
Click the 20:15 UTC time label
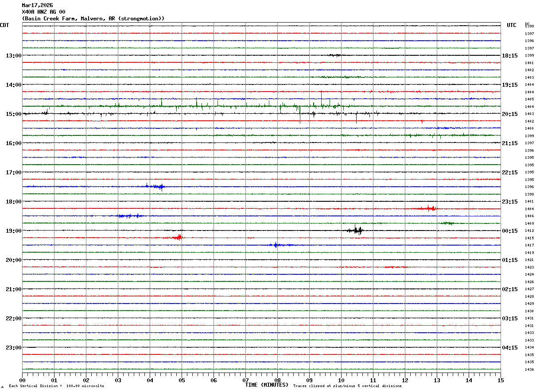510,114
